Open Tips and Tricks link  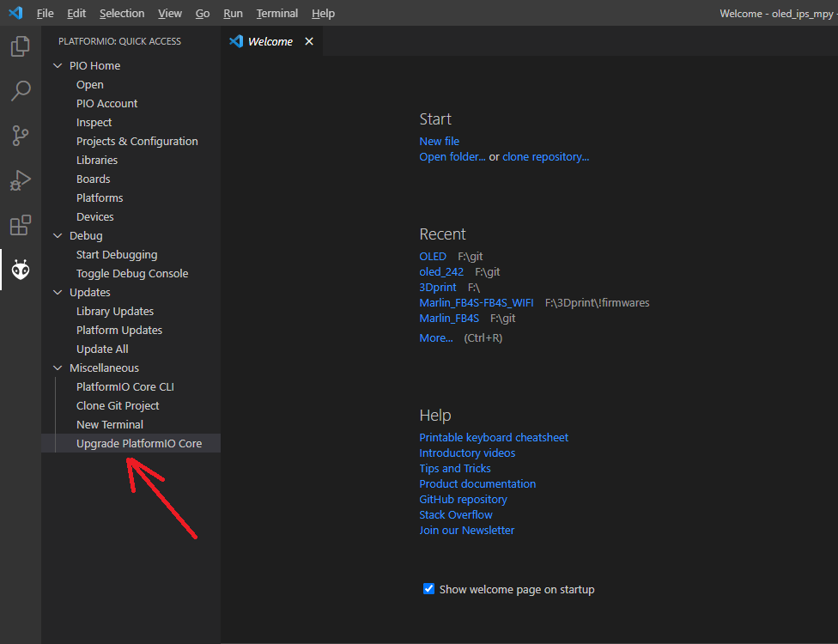pos(455,468)
